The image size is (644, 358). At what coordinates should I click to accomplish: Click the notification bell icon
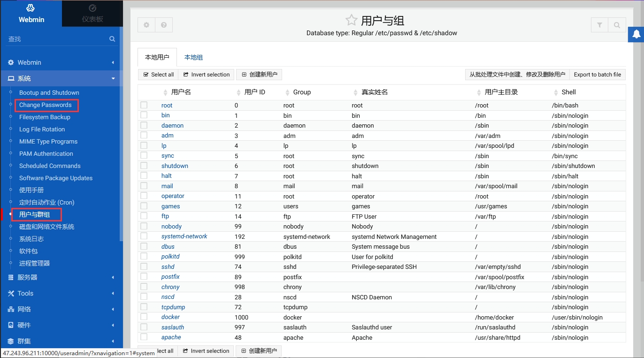coord(636,34)
